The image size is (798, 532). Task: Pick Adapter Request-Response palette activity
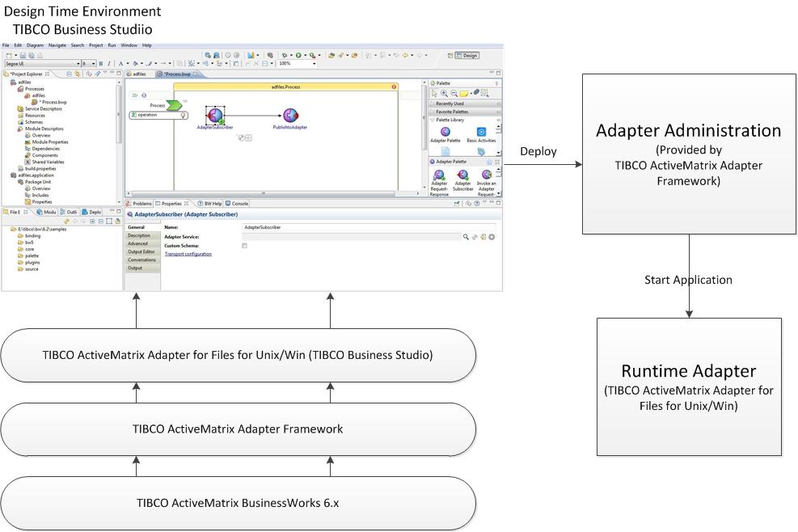pos(439,183)
